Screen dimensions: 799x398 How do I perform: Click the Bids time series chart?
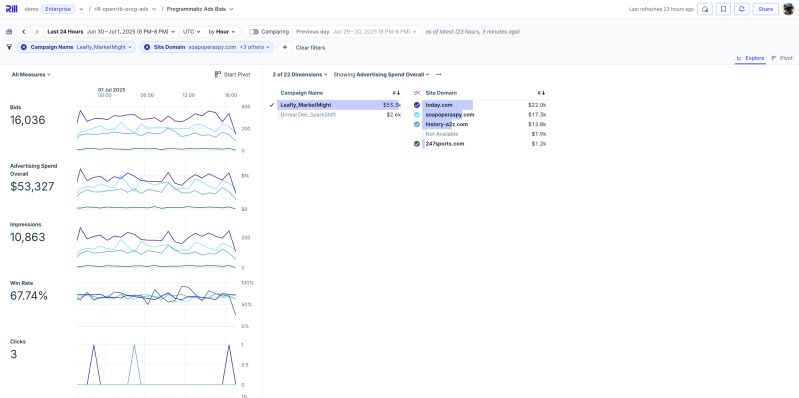tap(156, 128)
